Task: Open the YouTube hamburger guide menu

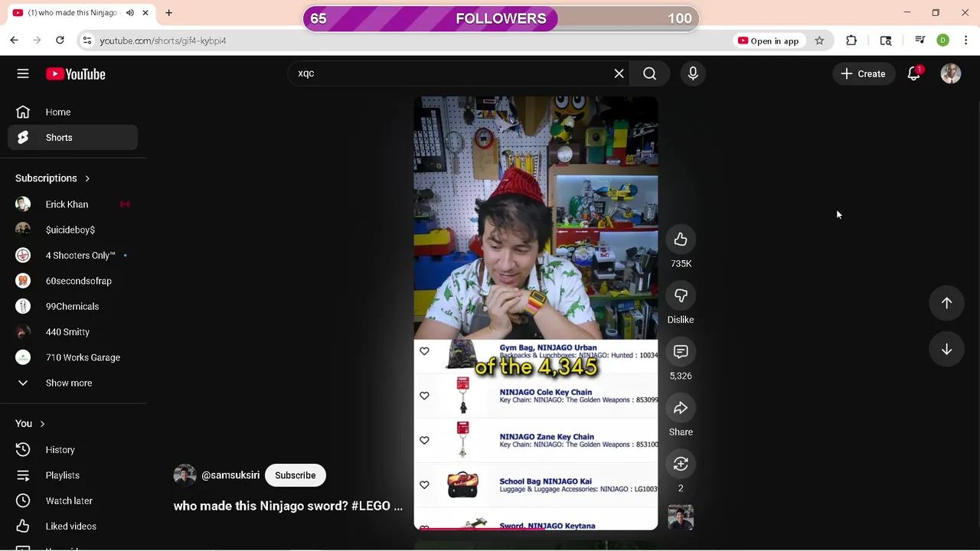Action: pos(23,73)
